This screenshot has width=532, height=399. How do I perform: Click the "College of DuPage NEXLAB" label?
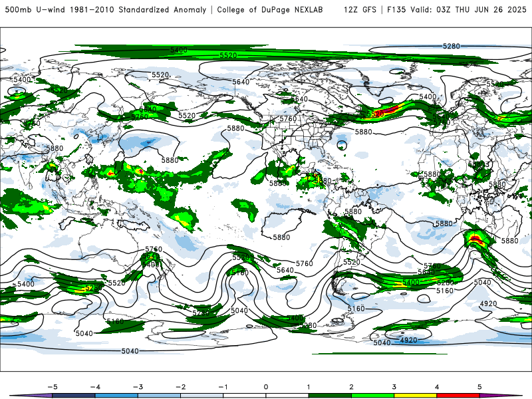pyautogui.click(x=270, y=10)
